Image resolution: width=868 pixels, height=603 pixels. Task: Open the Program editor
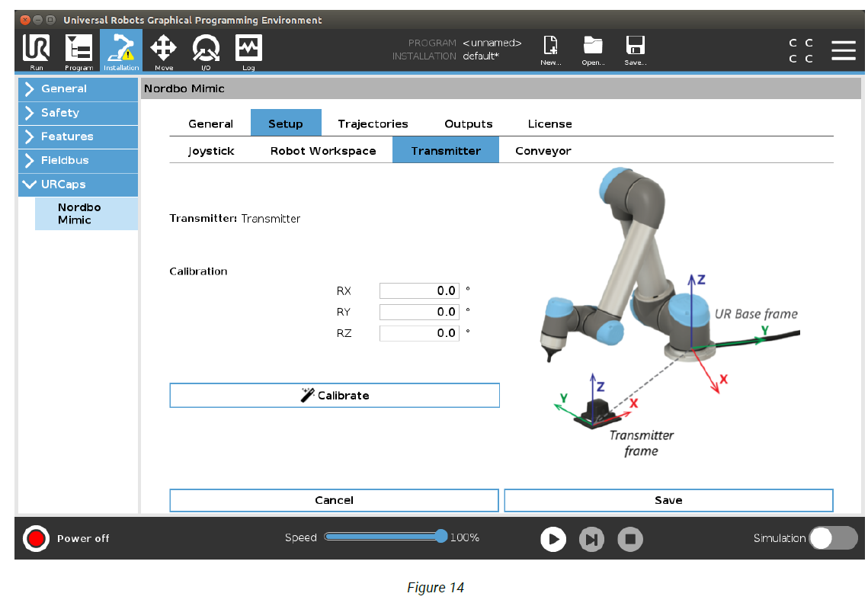pyautogui.click(x=78, y=51)
